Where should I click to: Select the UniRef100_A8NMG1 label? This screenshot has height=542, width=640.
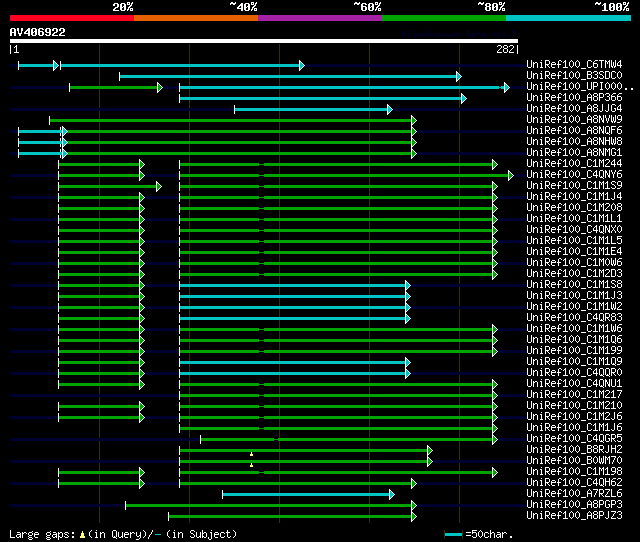574,153
